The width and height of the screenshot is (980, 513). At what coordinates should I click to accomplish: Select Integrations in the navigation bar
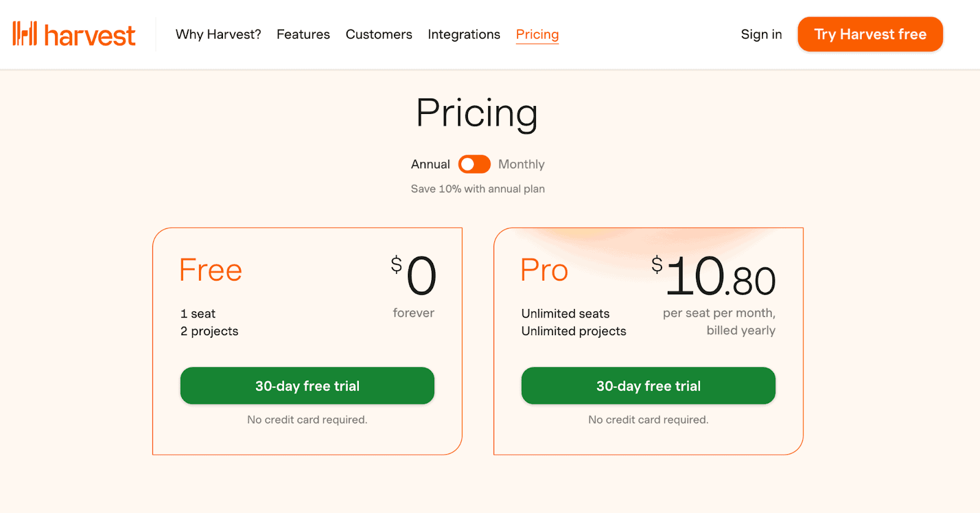[464, 34]
